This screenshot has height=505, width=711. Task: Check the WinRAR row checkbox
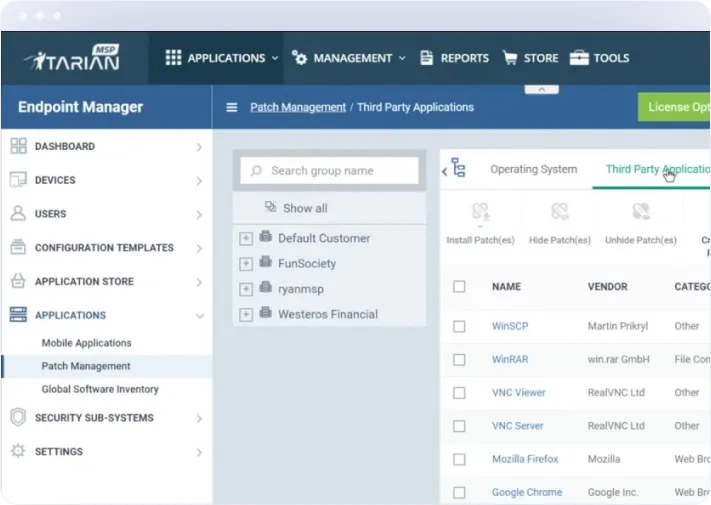pyautogui.click(x=459, y=359)
